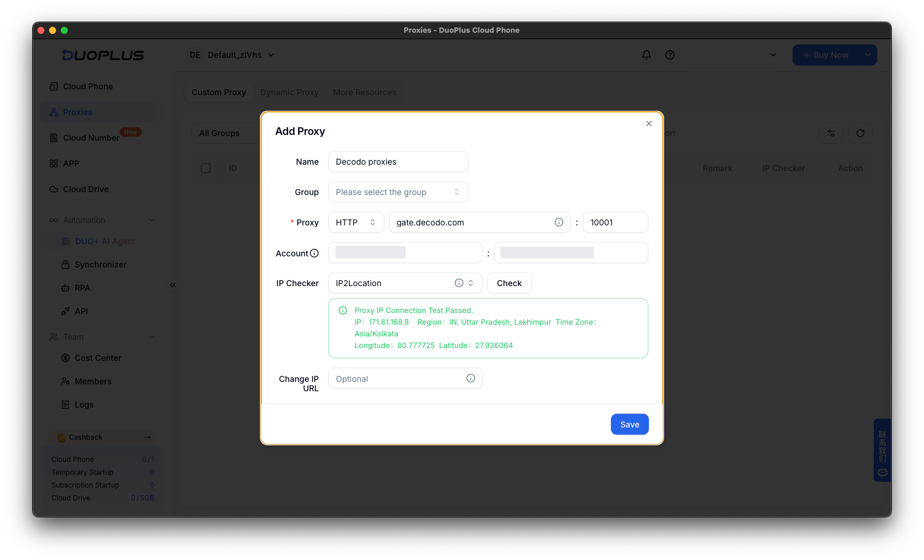
Task: Open DUO+ AI Agent in the sidebar
Action: click(x=105, y=241)
